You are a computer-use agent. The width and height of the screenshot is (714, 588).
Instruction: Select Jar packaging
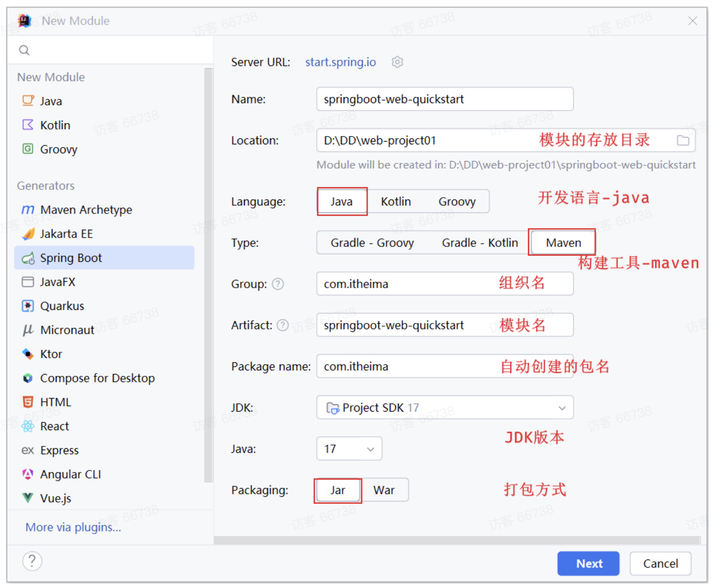(338, 490)
